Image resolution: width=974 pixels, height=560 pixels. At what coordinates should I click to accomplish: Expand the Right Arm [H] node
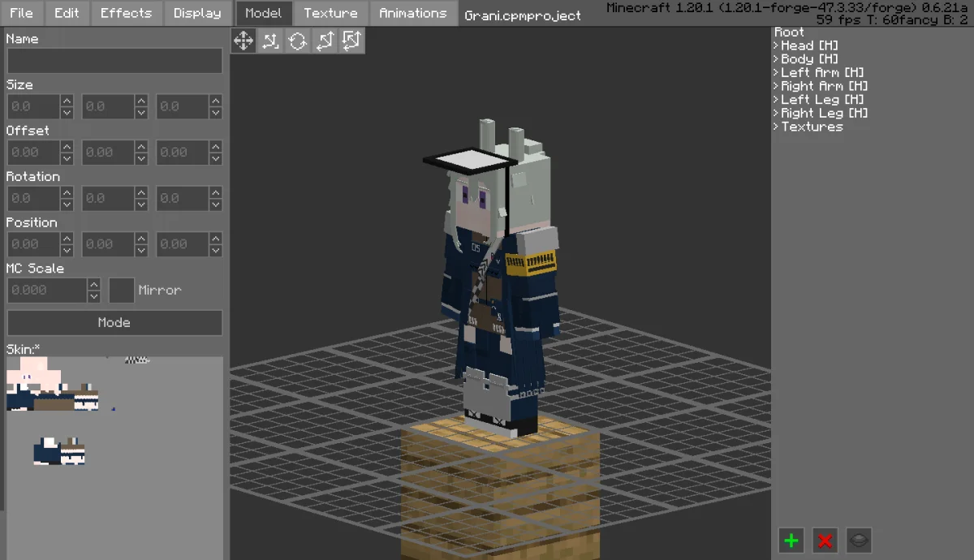pyautogui.click(x=776, y=86)
